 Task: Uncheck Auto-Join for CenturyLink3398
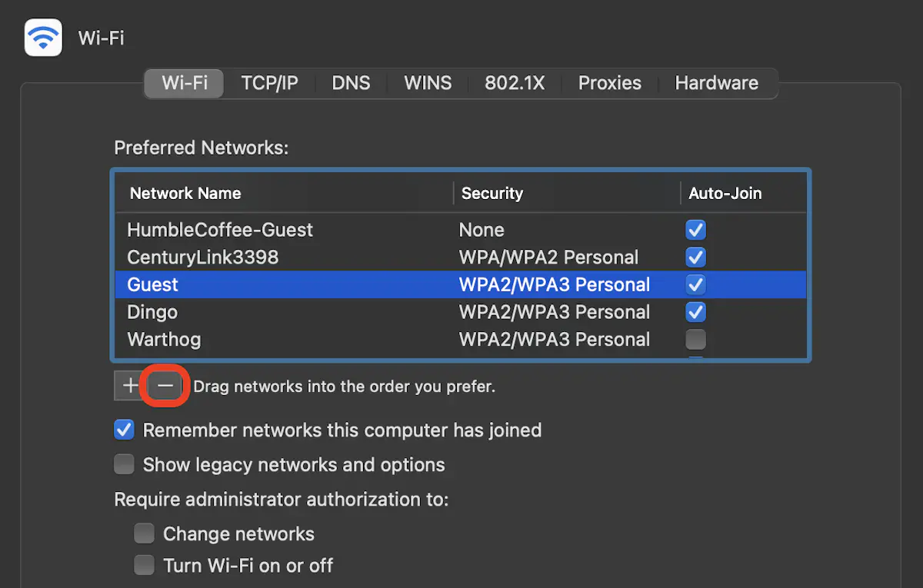[x=696, y=257]
